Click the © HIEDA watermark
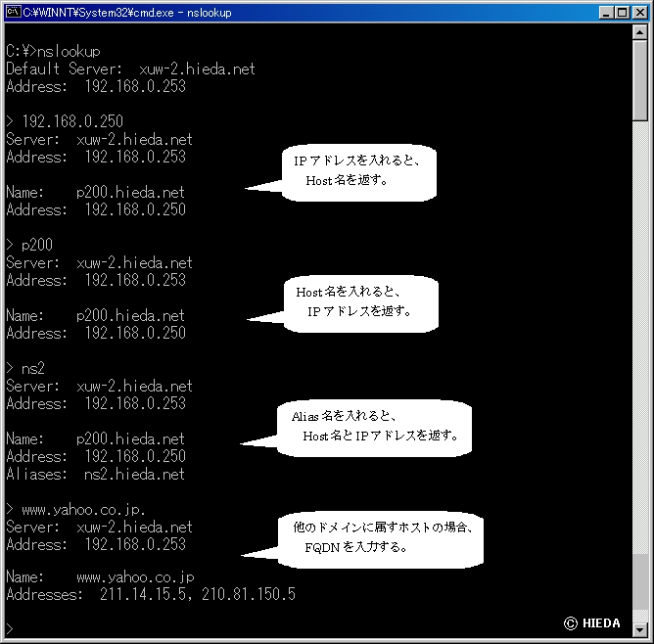The width and height of the screenshot is (654, 644). tap(591, 623)
